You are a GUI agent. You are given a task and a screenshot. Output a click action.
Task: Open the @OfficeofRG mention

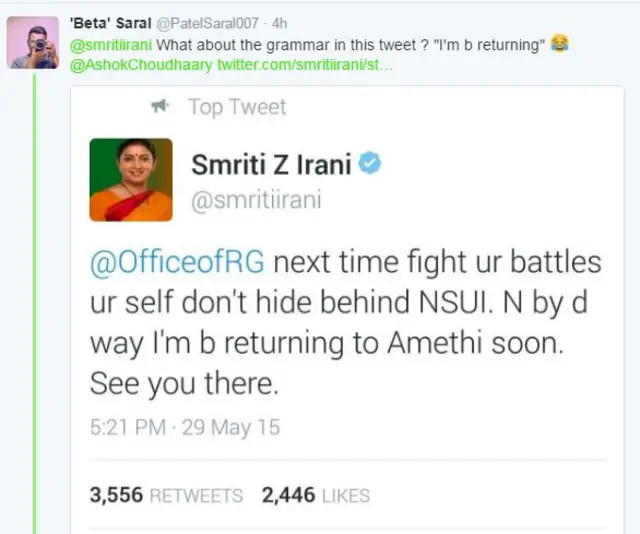pyautogui.click(x=177, y=264)
